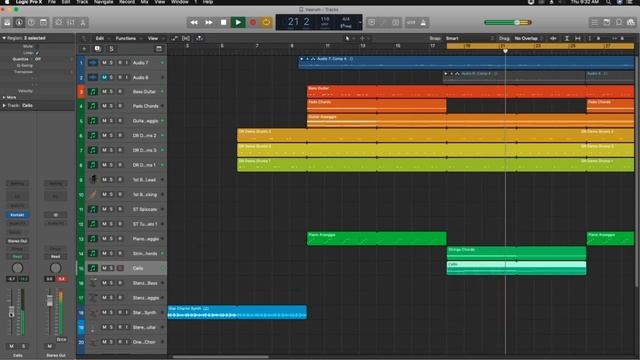Viewport: 640px width, 360px height.
Task: Disable record on the Cello track
Action: tap(120, 268)
